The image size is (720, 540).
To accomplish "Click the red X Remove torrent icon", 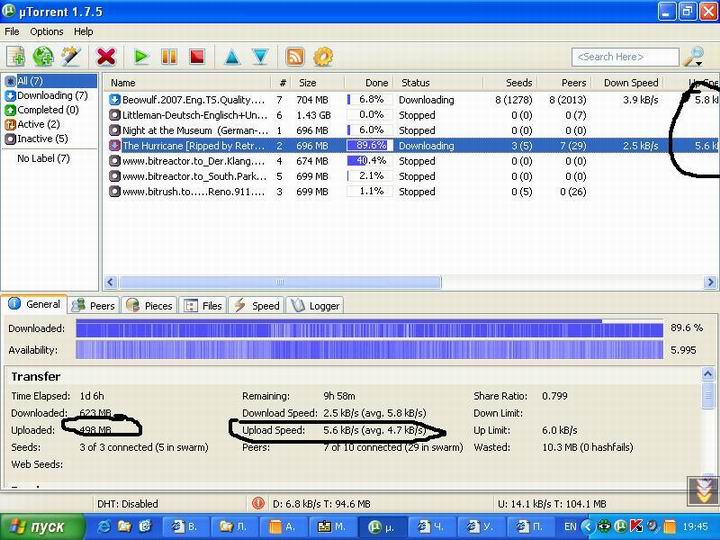I will 106,57.
